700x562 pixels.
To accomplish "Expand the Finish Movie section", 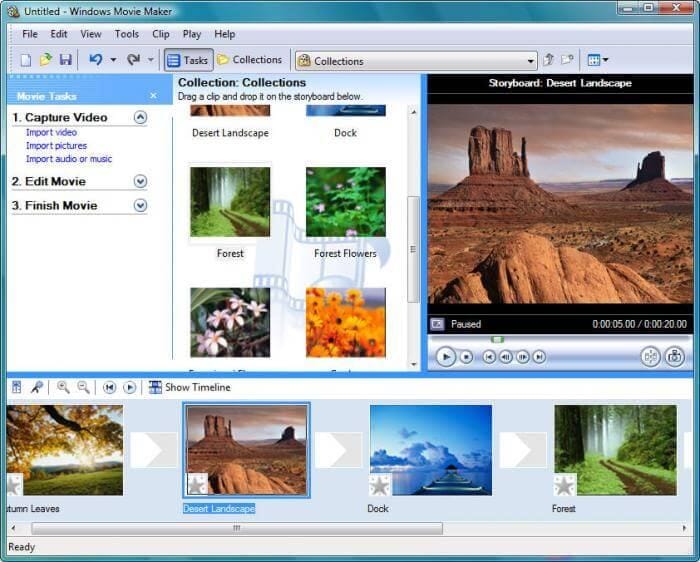I will [x=140, y=205].
